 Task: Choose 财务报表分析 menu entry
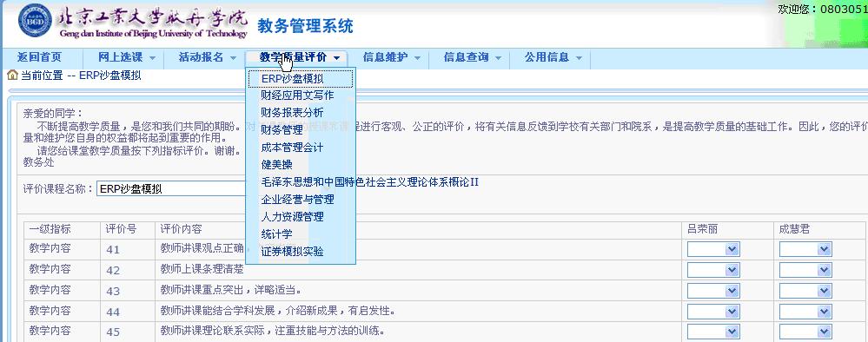(292, 112)
